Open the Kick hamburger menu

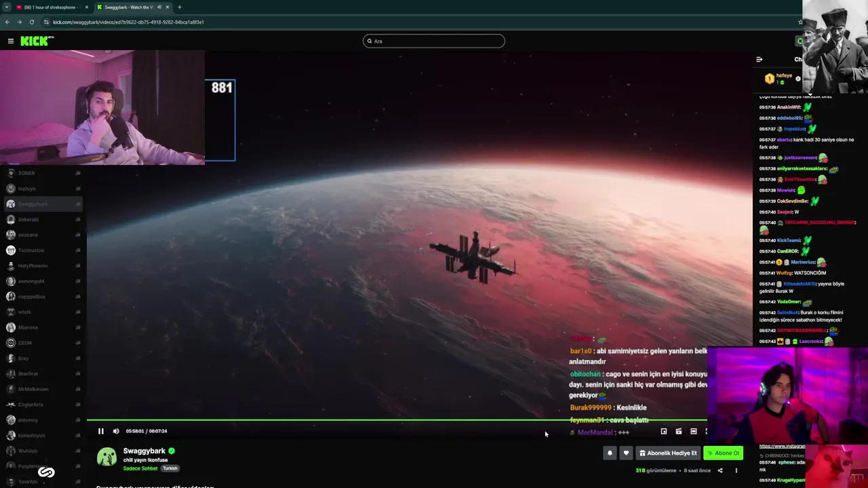(11, 41)
